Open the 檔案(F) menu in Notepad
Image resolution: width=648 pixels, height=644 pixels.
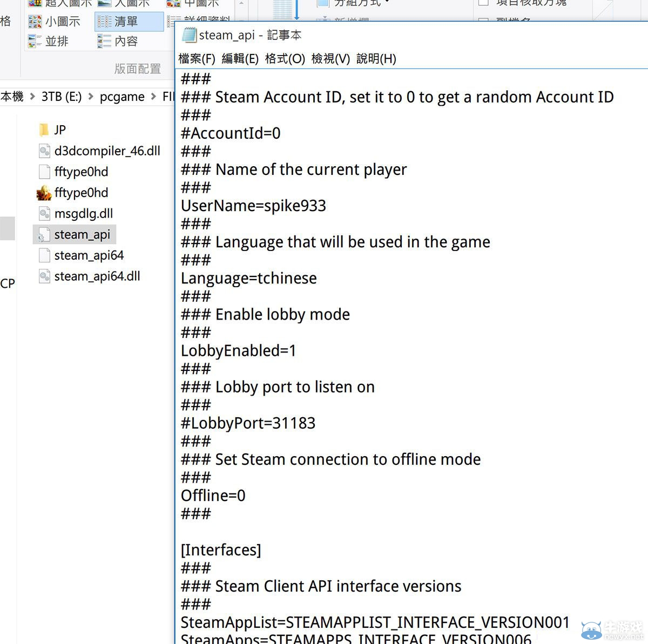pyautogui.click(x=197, y=59)
